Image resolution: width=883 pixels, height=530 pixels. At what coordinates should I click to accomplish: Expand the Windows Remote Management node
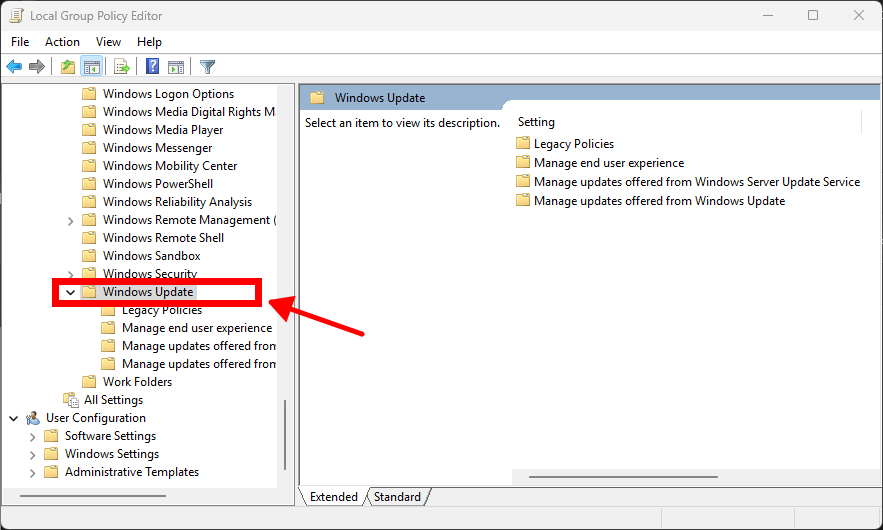point(70,220)
